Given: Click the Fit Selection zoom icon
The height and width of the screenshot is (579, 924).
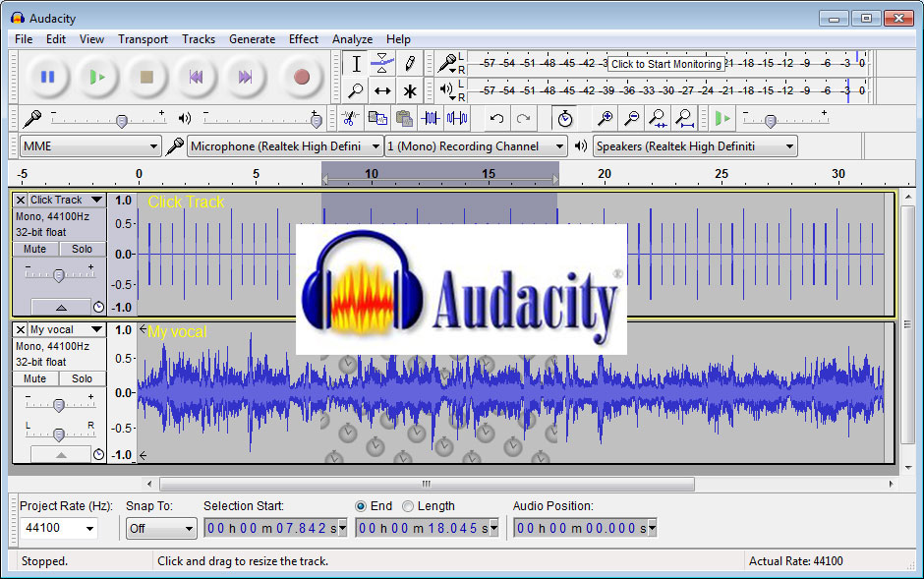Looking at the screenshot, I should coord(658,118).
